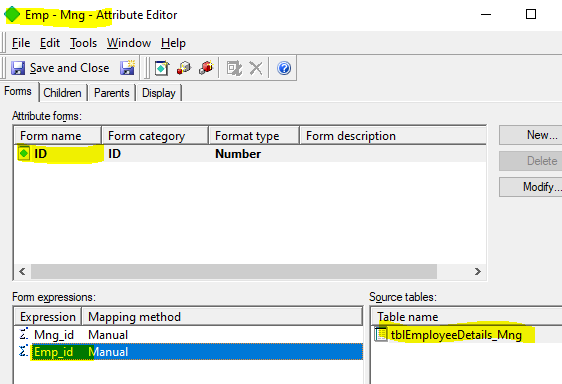Select the Mng_id expression
The image size is (562, 384).
[54, 335]
